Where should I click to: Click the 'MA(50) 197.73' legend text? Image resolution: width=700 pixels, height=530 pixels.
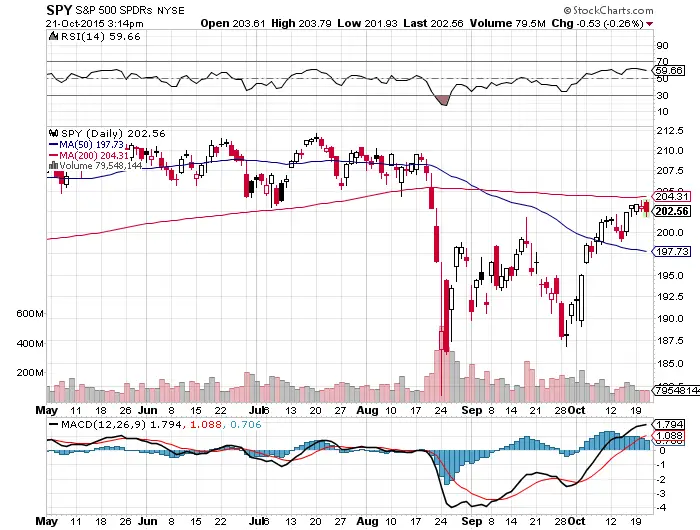92,145
